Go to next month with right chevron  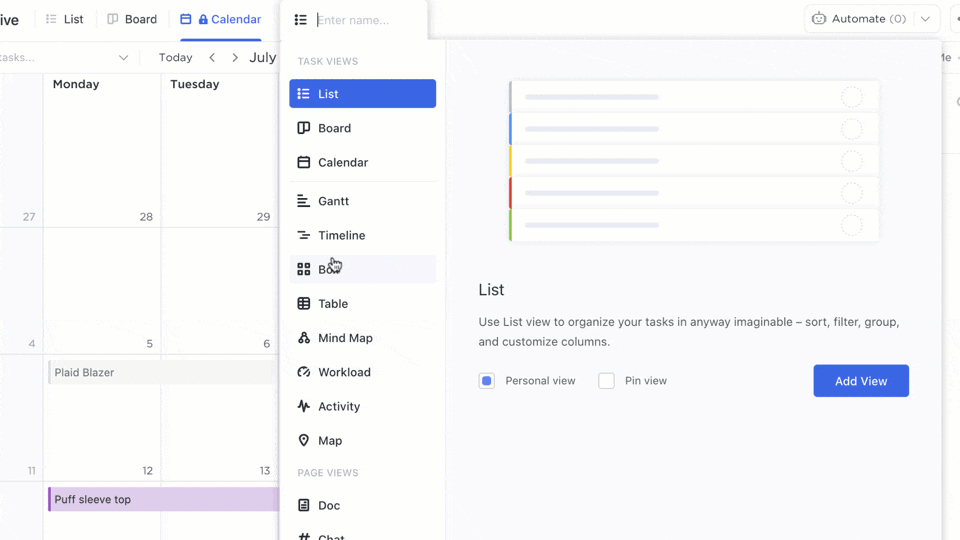click(x=235, y=58)
